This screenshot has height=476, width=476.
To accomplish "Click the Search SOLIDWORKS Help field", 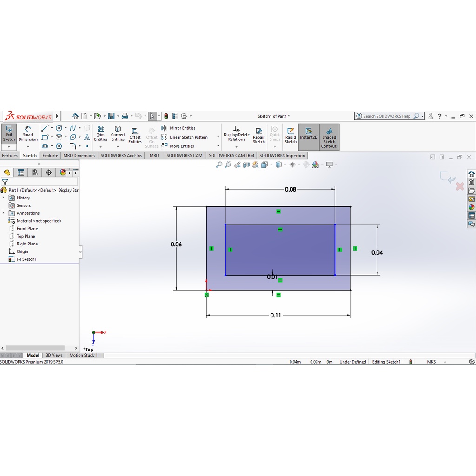I will tap(387, 116).
